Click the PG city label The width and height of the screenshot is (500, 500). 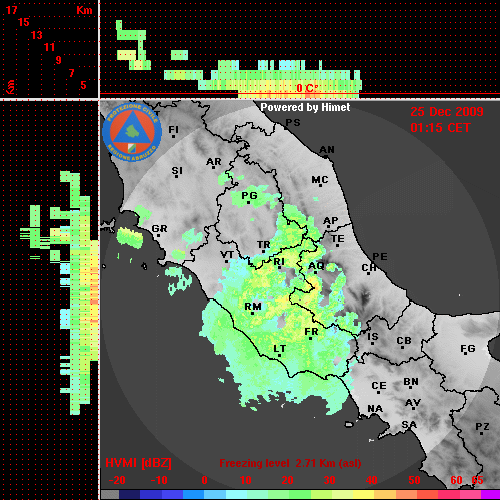pos(249,195)
